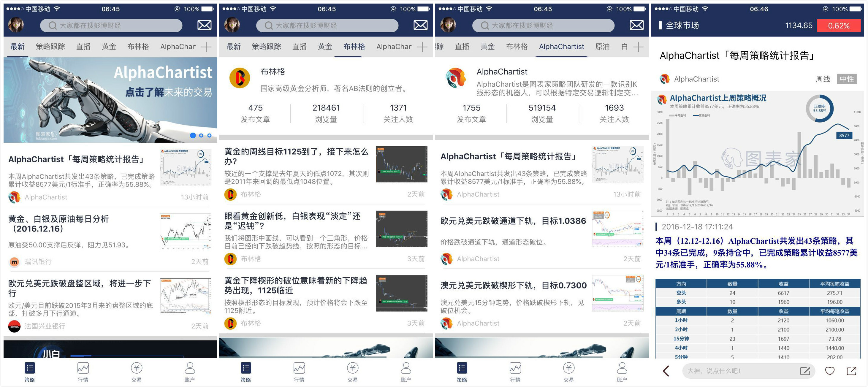Open article 澳元兑美元跌破楔形下轨
The image size is (868, 387).
click(542, 301)
